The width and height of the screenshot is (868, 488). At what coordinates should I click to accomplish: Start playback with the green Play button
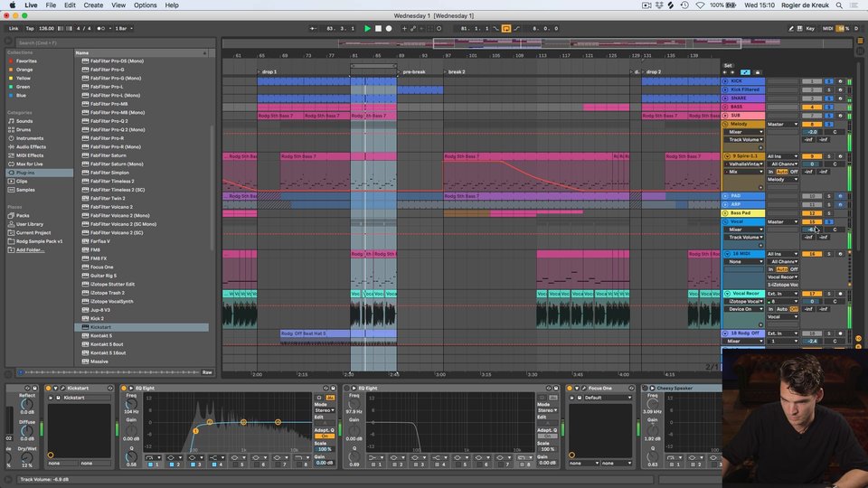point(367,28)
